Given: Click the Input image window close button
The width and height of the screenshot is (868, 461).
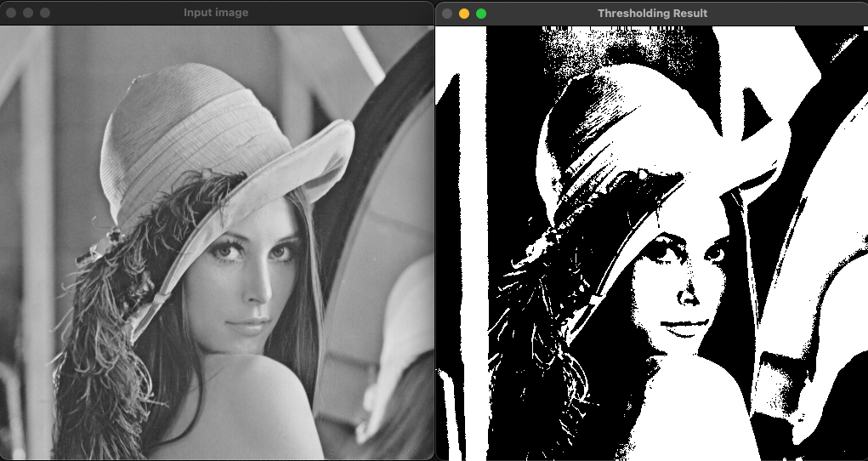Looking at the screenshot, I should pos(11,13).
